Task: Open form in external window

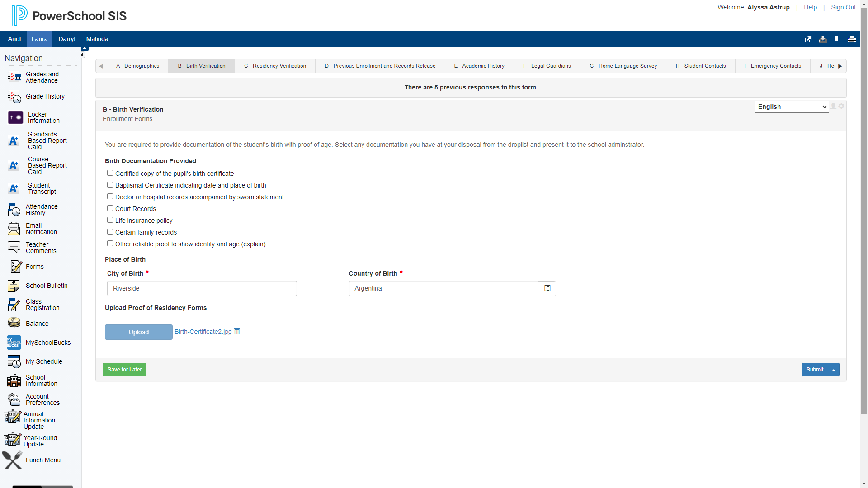Action: pyautogui.click(x=808, y=39)
